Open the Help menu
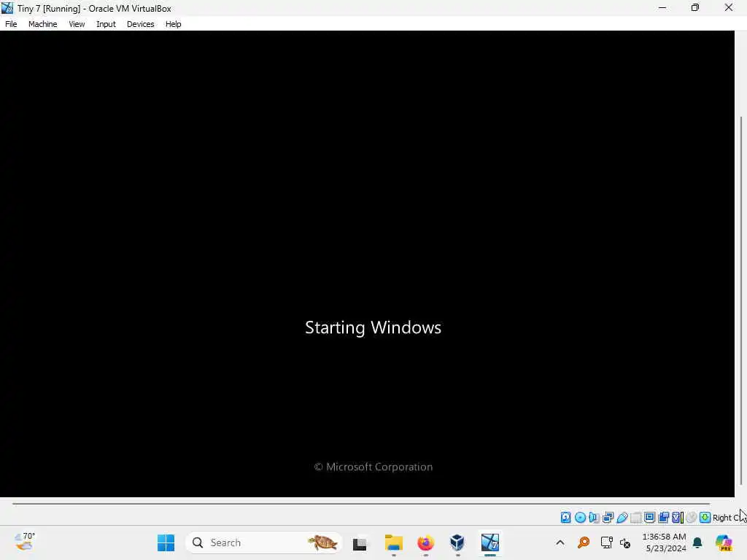Image resolution: width=747 pixels, height=560 pixels. click(173, 24)
